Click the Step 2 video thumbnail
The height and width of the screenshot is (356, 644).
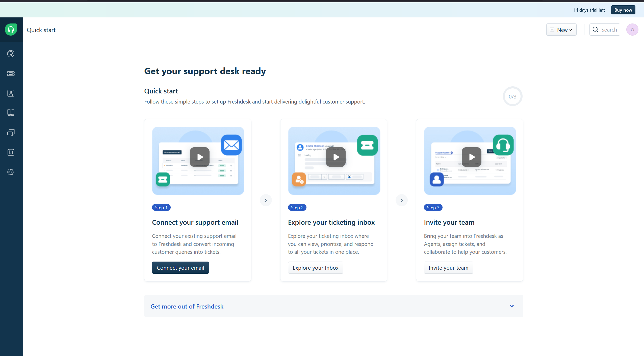tap(334, 161)
